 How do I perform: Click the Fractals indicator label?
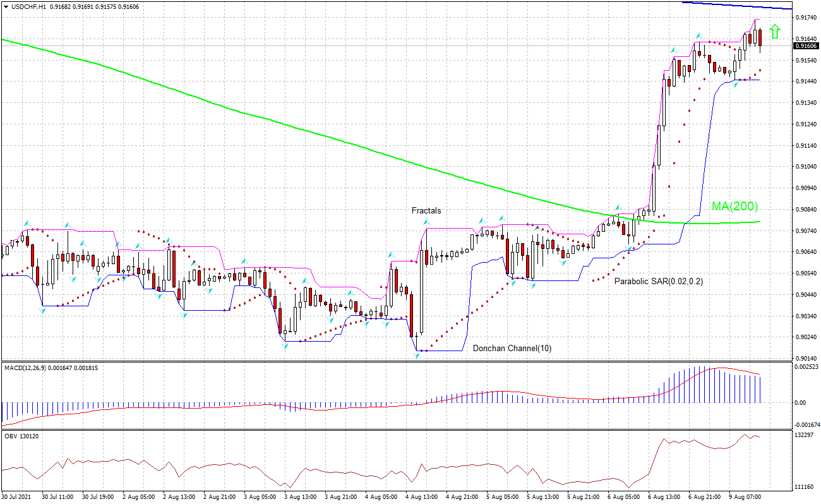[x=426, y=210]
